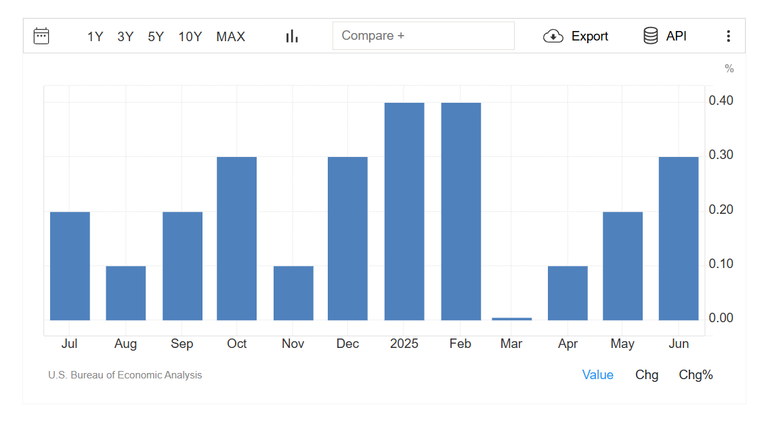Click the Compare + input field
768x423 pixels.
tap(423, 36)
